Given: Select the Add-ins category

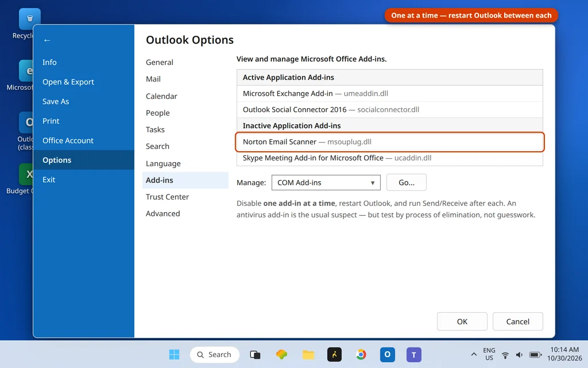Looking at the screenshot, I should [185, 180].
